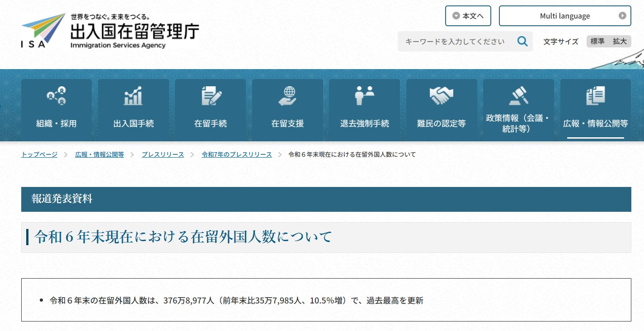Click the ISA agency logo
This screenshot has height=331, width=644.
pos(43,31)
